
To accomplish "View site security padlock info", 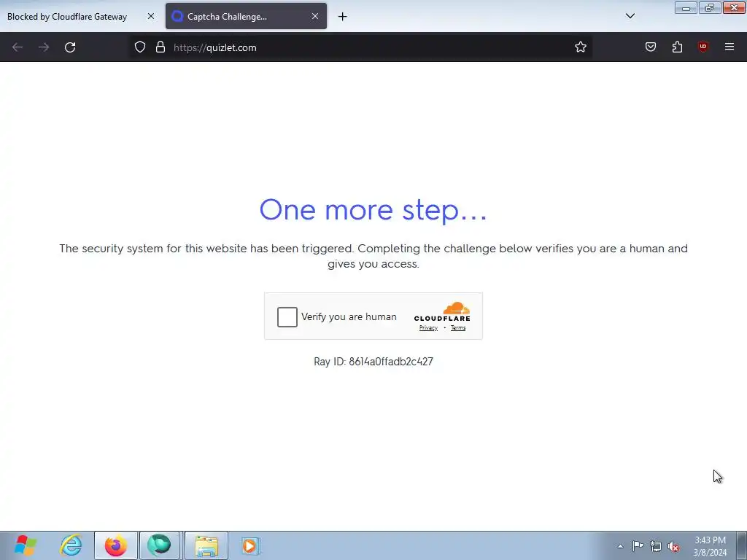I will tap(160, 47).
